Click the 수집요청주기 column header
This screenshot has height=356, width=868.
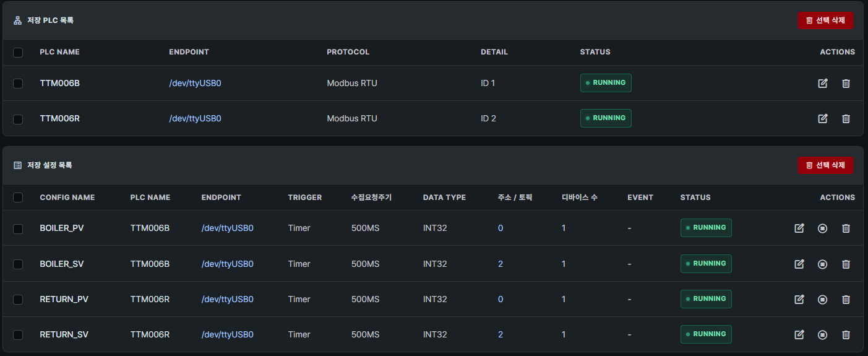(371, 198)
